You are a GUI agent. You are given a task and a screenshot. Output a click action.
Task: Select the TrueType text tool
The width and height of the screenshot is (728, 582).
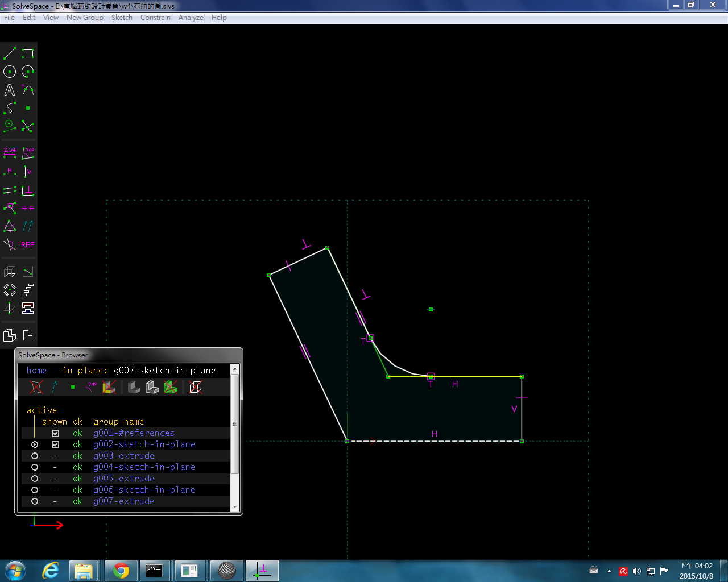coord(10,90)
